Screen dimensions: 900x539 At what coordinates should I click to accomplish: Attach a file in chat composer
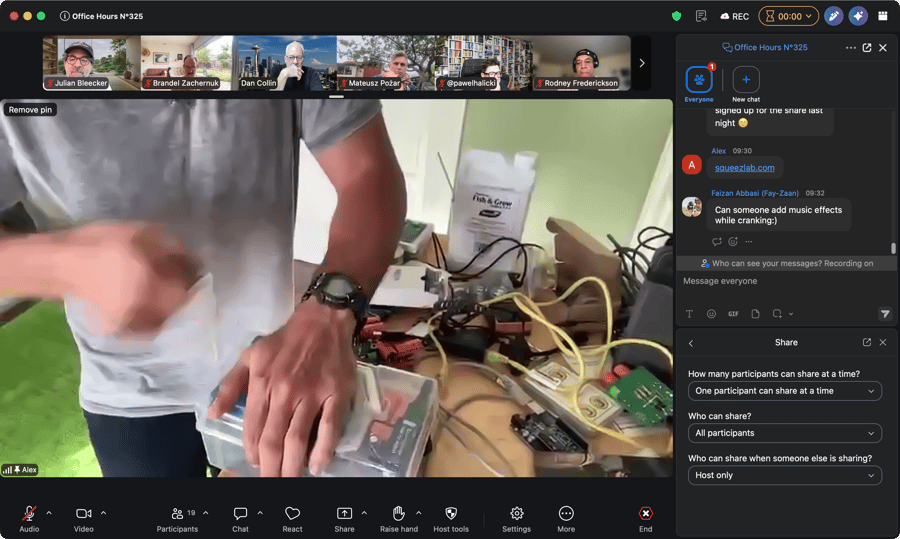tap(755, 314)
